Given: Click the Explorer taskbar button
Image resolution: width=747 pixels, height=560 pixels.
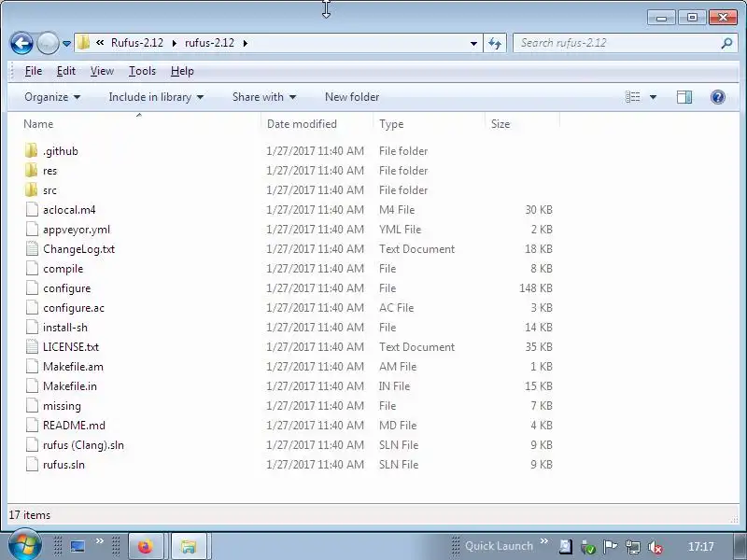Looking at the screenshot, I should (x=189, y=546).
